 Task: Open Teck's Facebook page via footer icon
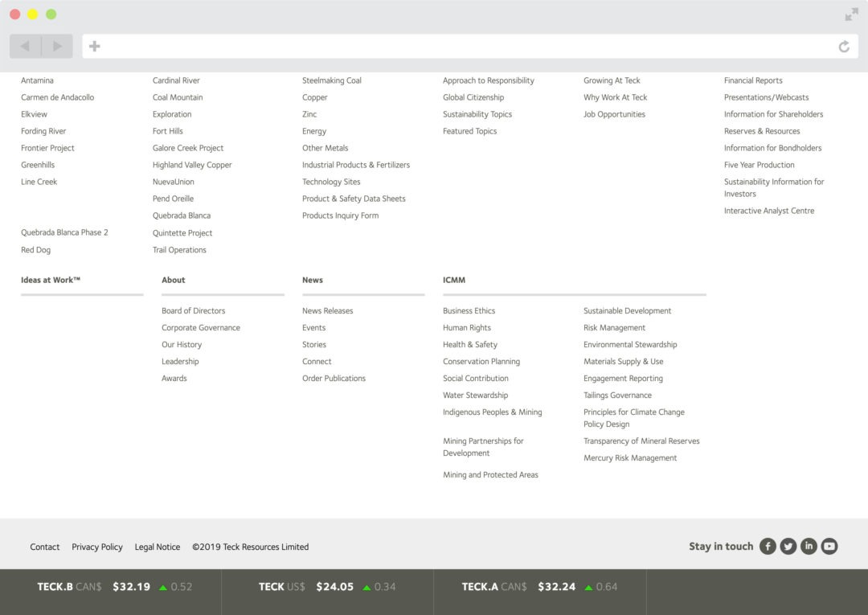pos(768,546)
